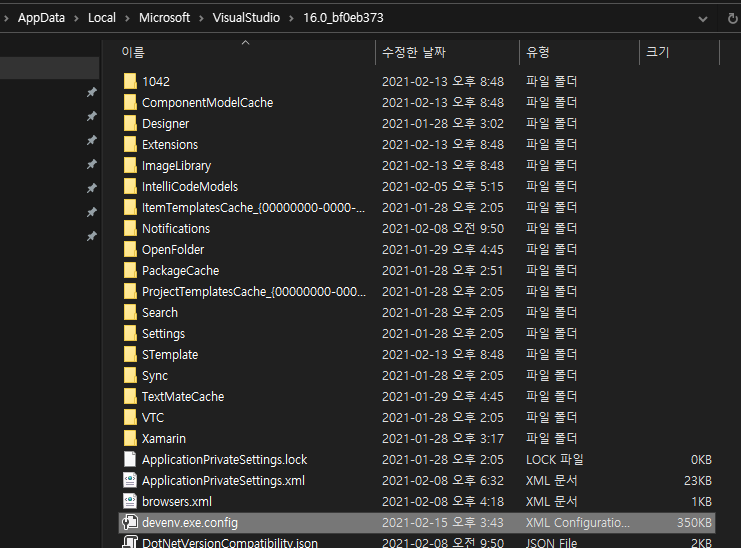Select the folder name Xamarin
Image resolution: width=741 pixels, height=548 pixels.
[x=164, y=438]
